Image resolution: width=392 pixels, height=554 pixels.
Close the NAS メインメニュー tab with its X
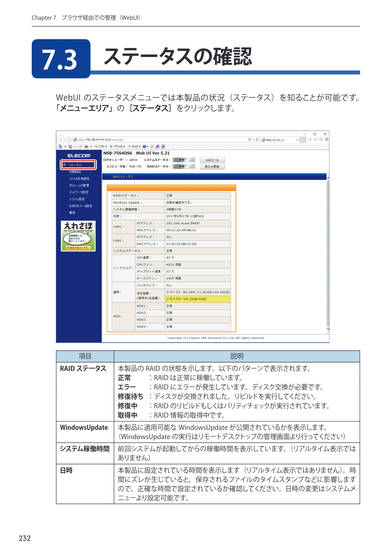pyautogui.click(x=297, y=140)
